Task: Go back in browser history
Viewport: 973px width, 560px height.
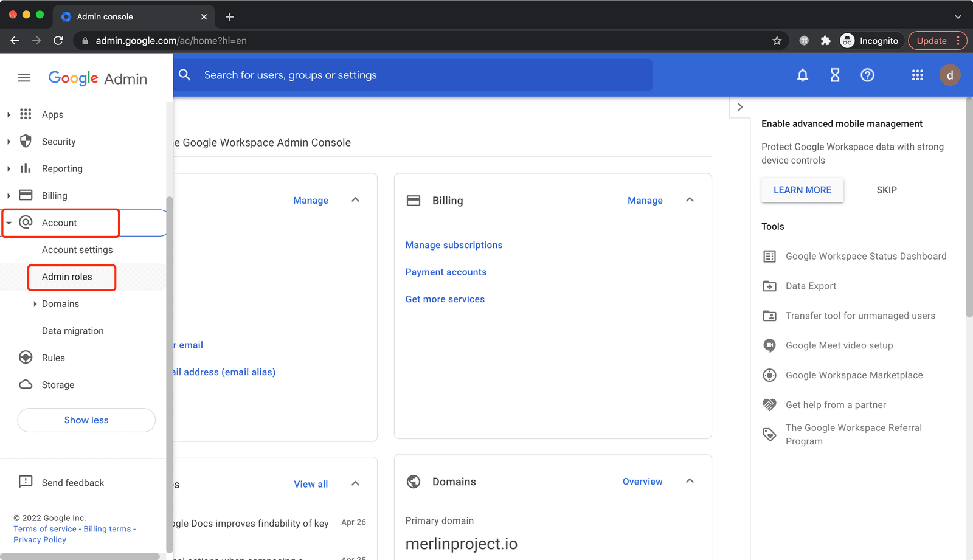Action: pos(15,41)
